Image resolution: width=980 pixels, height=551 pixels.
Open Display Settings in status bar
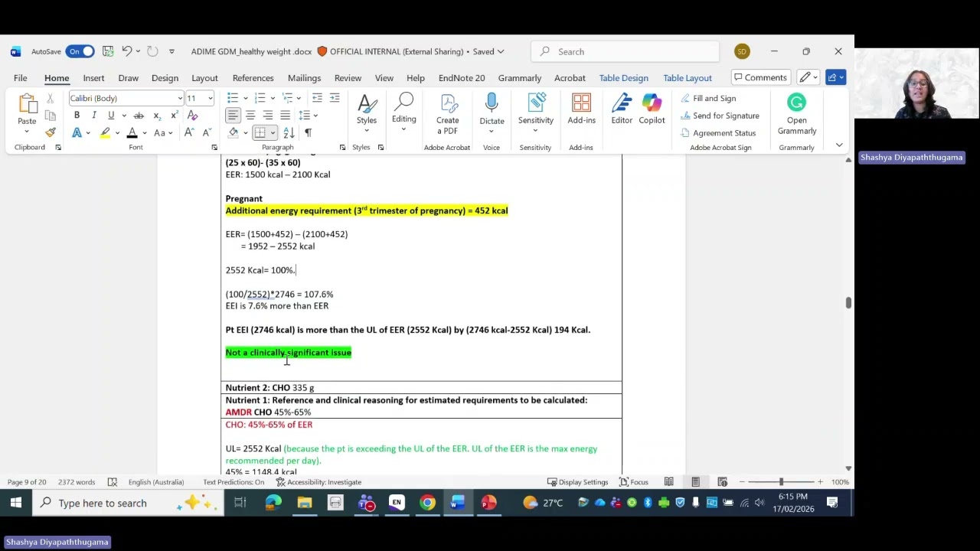tap(577, 482)
